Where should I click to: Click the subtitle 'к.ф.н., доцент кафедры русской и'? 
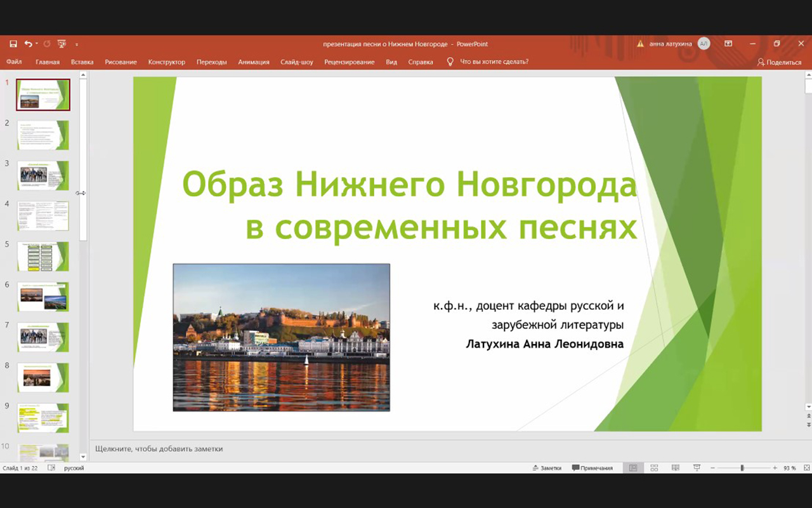tap(529, 306)
